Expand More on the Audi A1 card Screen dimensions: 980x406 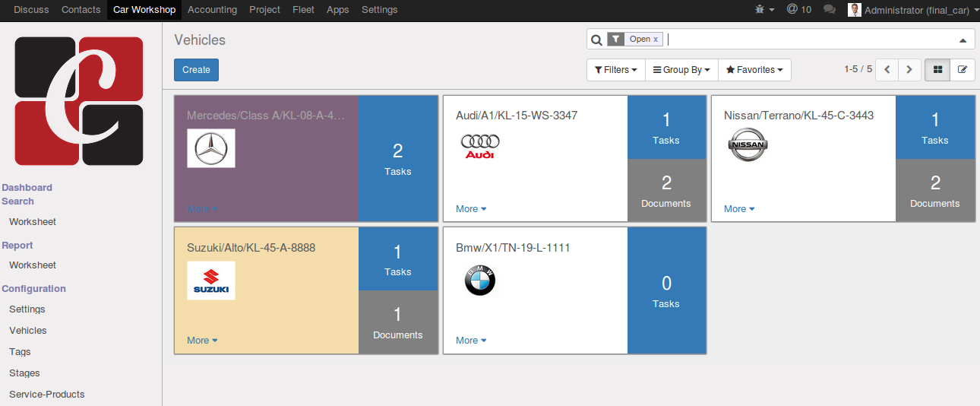(471, 209)
